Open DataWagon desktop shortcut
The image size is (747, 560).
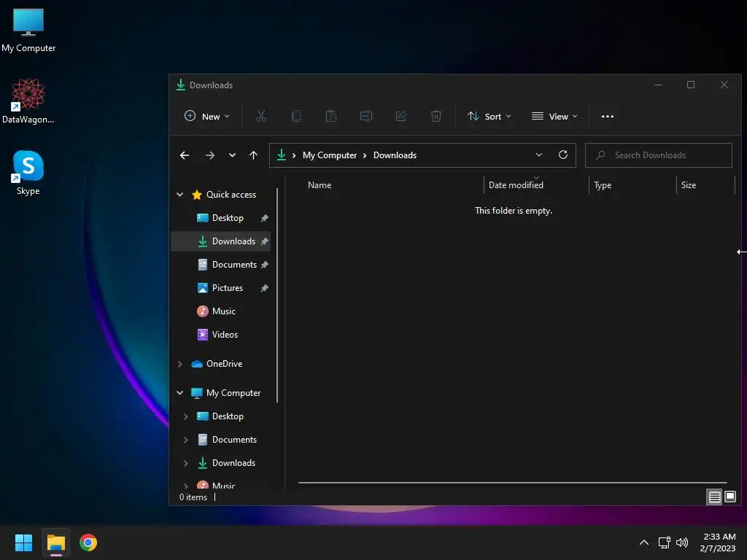[28, 101]
